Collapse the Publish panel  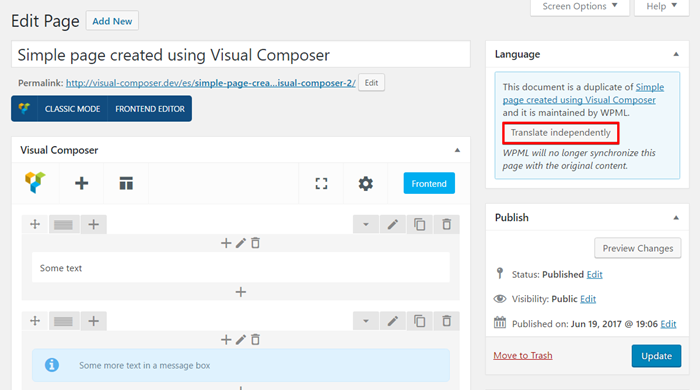pyautogui.click(x=676, y=218)
